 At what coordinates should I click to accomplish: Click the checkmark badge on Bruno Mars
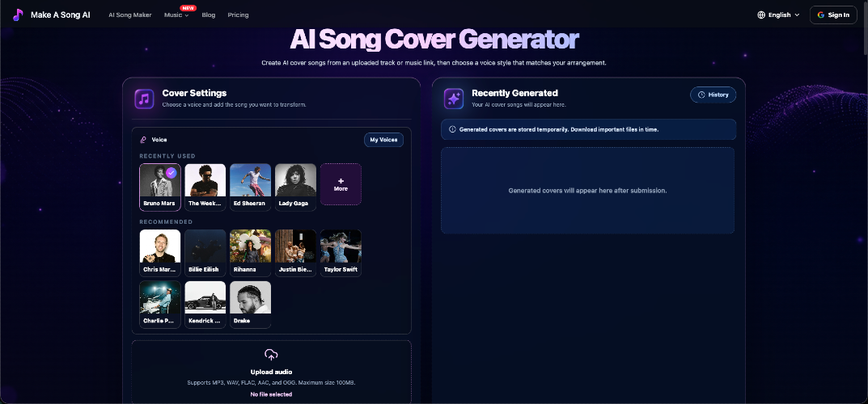tap(171, 172)
